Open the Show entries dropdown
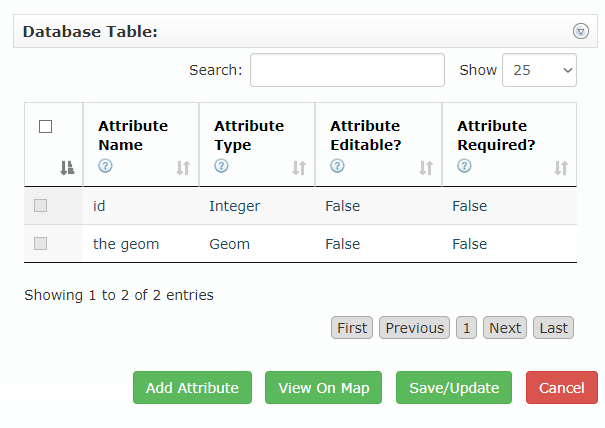 tap(539, 70)
